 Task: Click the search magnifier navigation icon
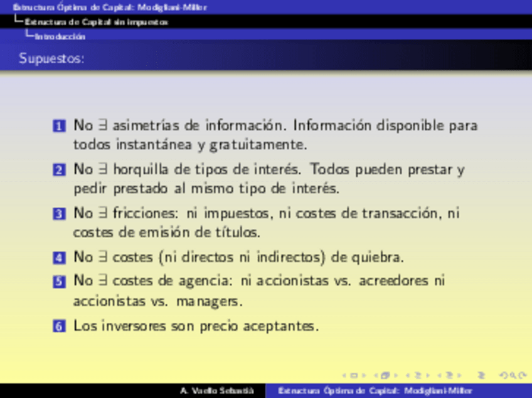pyautogui.click(x=513, y=375)
